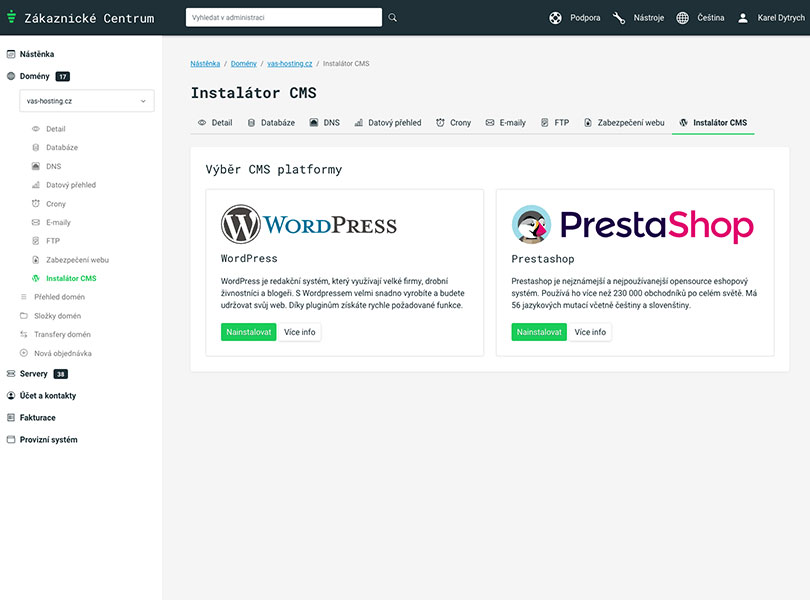Image resolution: width=810 pixels, height=600 pixels.
Task: Switch to the FTP tab
Action: 555,122
